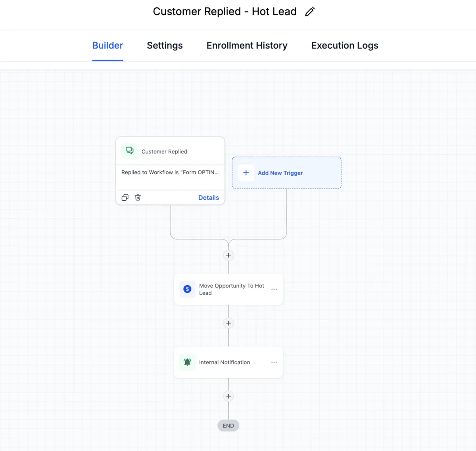Viewport: 476px width, 451px height.
Task: Edit workflow name with pencil icon
Action: (x=310, y=12)
